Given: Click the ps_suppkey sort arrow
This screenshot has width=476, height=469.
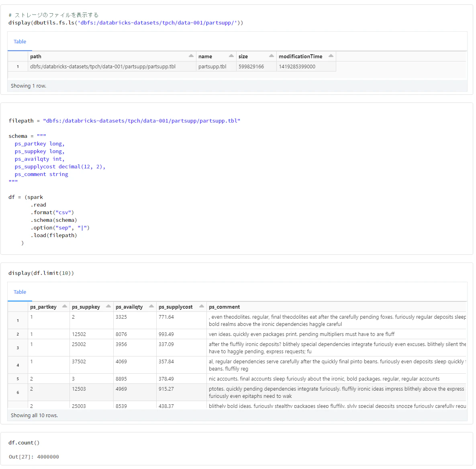Looking at the screenshot, I should pyautogui.click(x=108, y=306).
